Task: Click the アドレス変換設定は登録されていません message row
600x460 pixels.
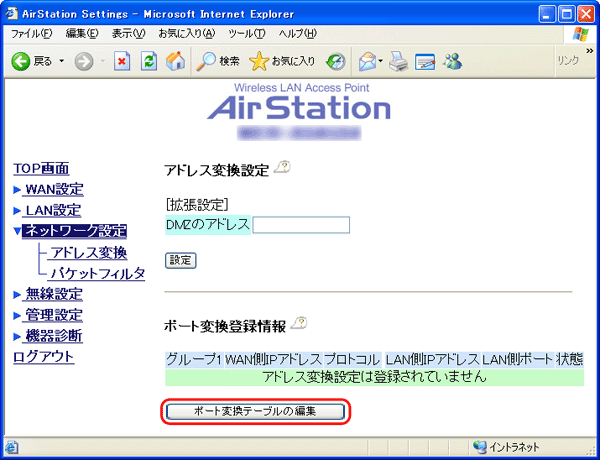Action: (375, 377)
